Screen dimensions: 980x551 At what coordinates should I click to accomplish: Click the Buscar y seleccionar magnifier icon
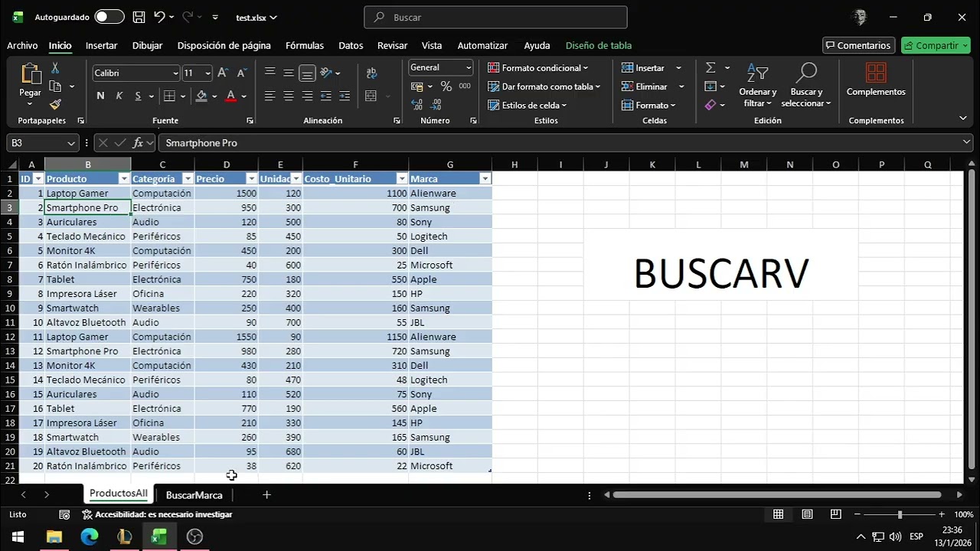tap(805, 73)
